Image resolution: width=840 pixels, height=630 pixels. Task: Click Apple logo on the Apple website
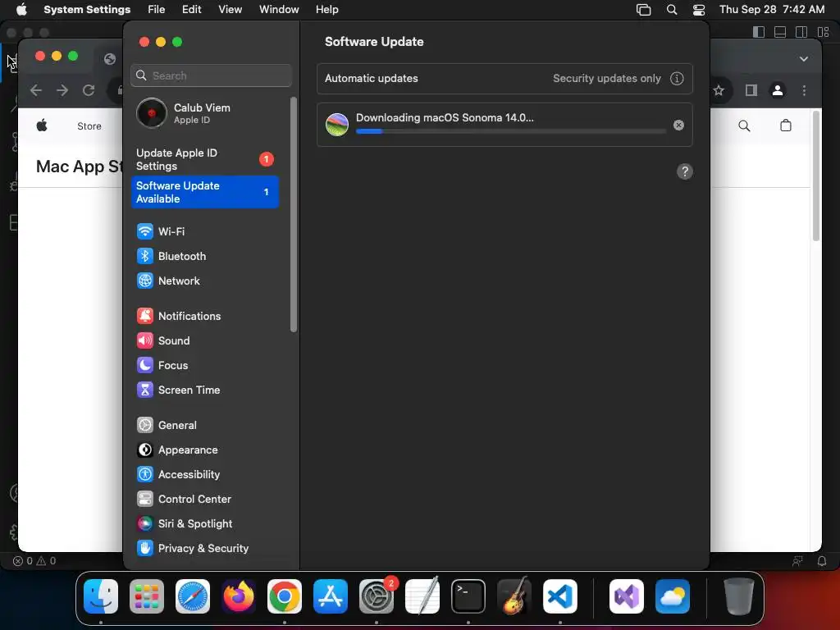coord(42,126)
